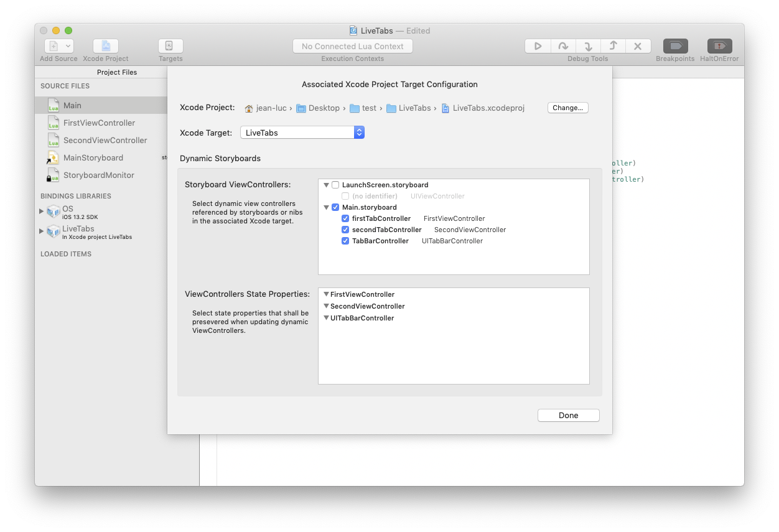Collapse the SecondViewController state properties

coord(326,306)
